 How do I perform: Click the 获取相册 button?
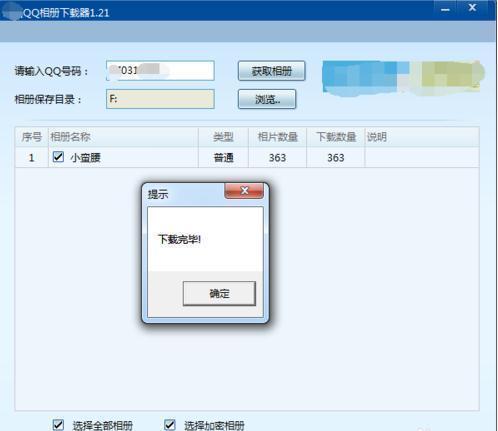(271, 71)
